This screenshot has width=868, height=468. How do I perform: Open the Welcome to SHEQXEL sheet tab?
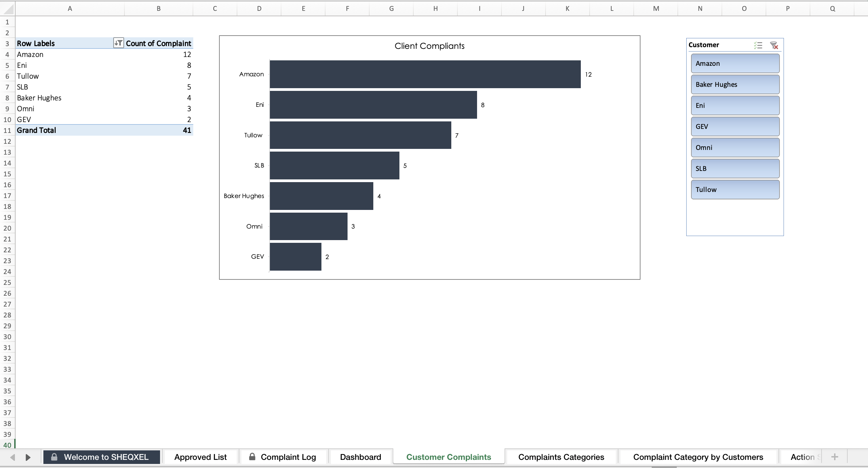tap(101, 457)
